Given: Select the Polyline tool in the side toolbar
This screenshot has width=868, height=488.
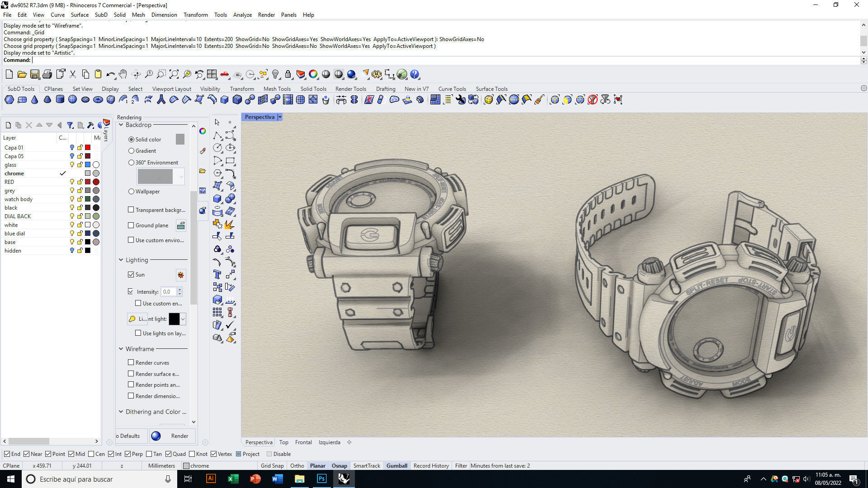Looking at the screenshot, I should pos(217,135).
